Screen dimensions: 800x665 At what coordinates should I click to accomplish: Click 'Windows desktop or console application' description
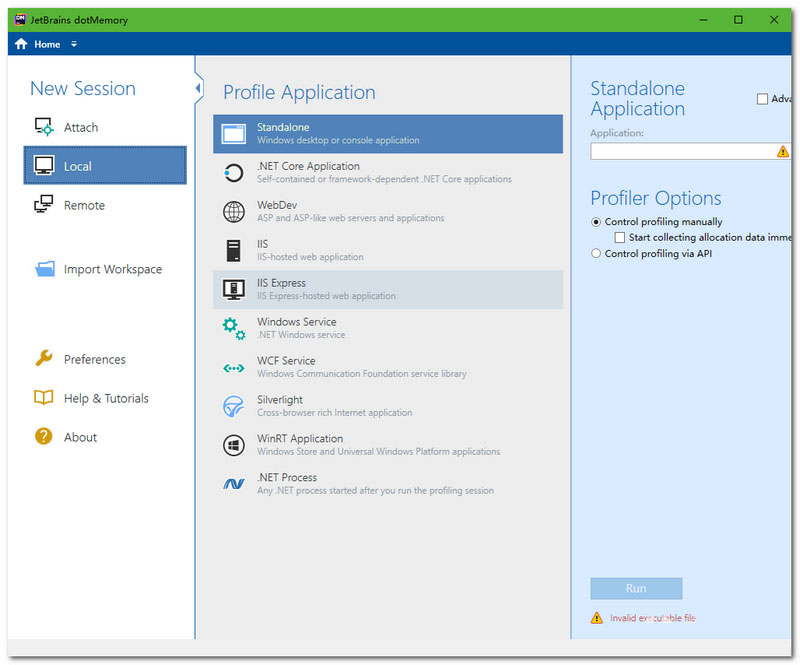pyautogui.click(x=338, y=140)
